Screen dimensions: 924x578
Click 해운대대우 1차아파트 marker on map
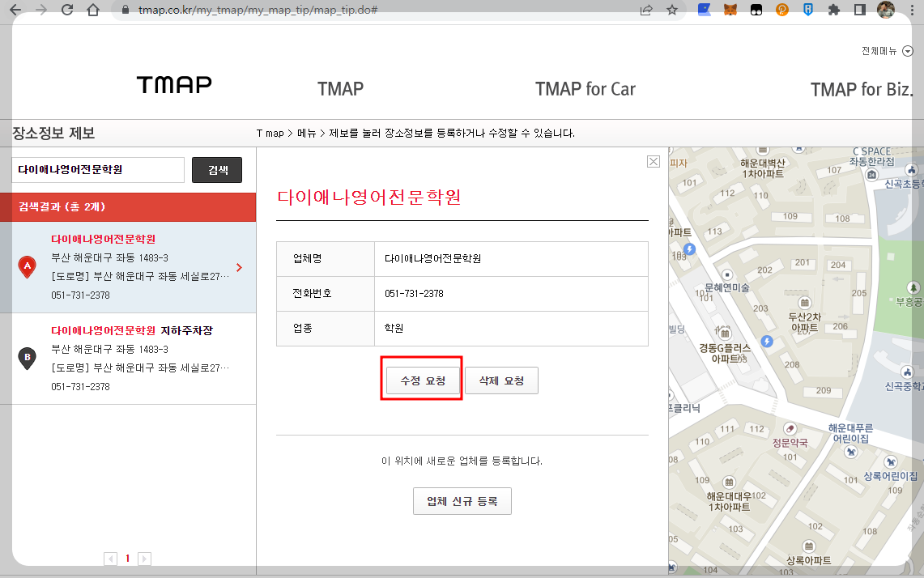730,482
